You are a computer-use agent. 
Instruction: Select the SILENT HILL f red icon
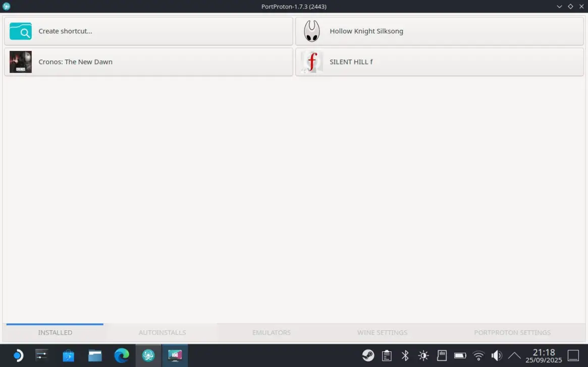(x=312, y=62)
